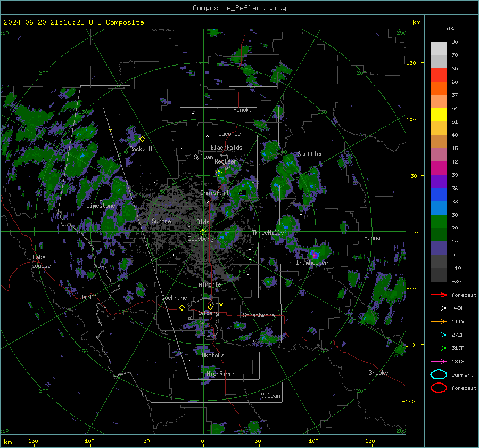Click the Calgary city label
Viewport: 479px width, 448px height.
pos(208,313)
